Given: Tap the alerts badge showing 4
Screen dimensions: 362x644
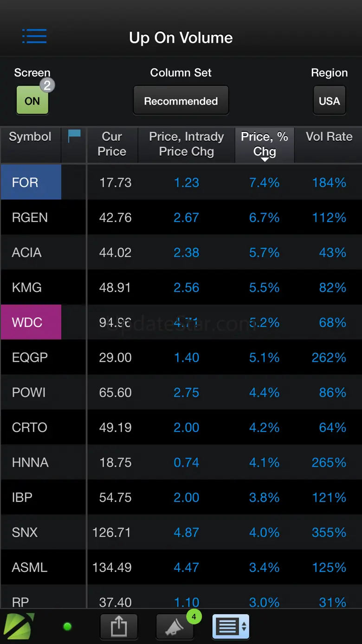Looking at the screenshot, I should click(194, 617).
